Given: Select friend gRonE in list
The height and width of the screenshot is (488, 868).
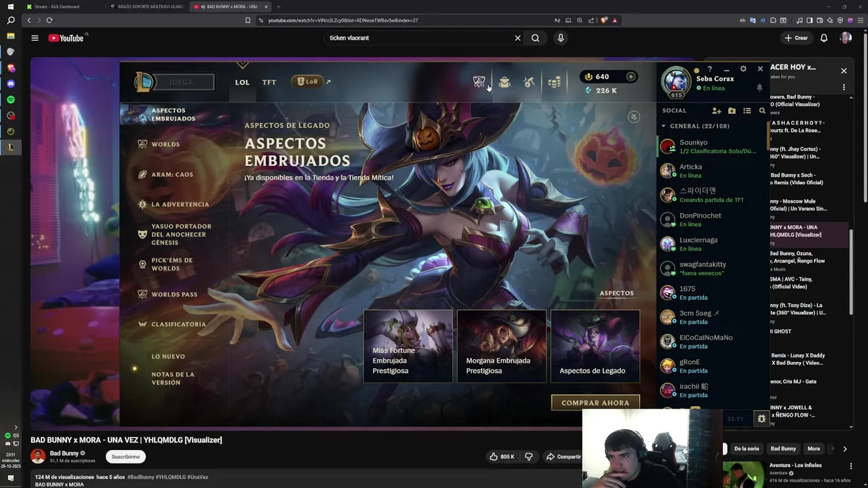Looking at the screenshot, I should tap(712, 366).
